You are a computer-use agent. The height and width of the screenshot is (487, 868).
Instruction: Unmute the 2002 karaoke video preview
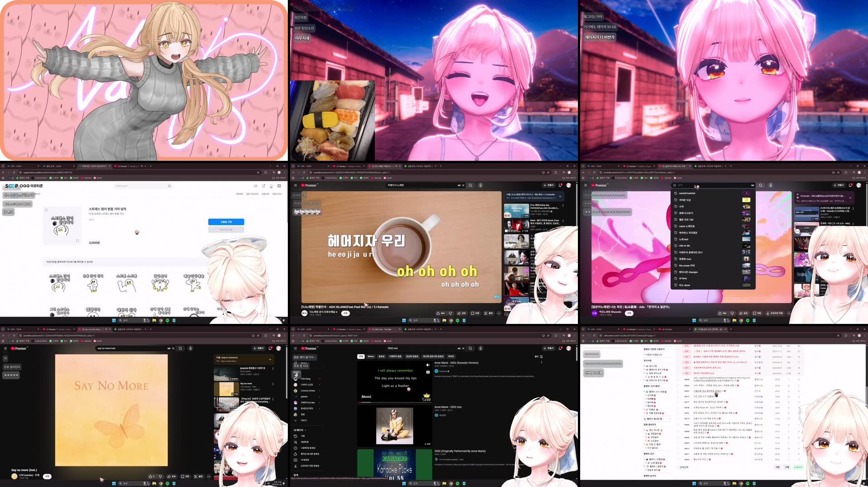(x=427, y=365)
